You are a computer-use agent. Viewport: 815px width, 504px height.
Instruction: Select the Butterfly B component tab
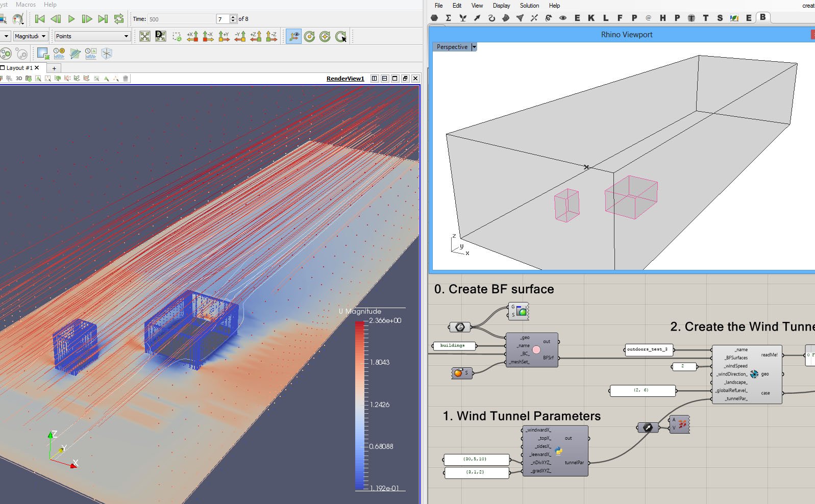[x=763, y=17]
